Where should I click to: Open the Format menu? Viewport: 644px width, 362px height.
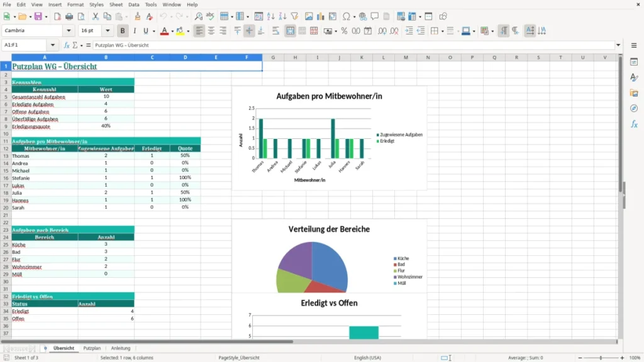pos(75,4)
